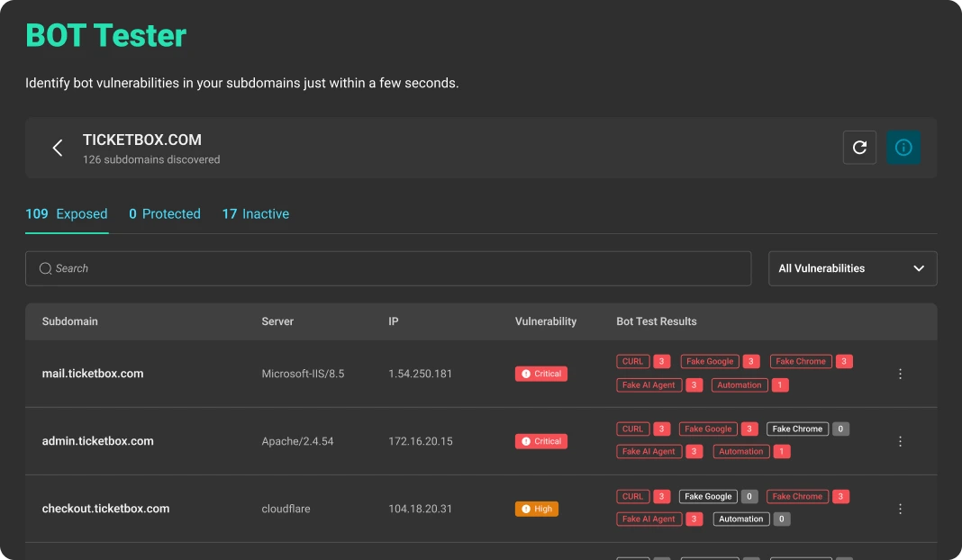
Task: Switch to the Inactive tab
Action: coord(256,214)
